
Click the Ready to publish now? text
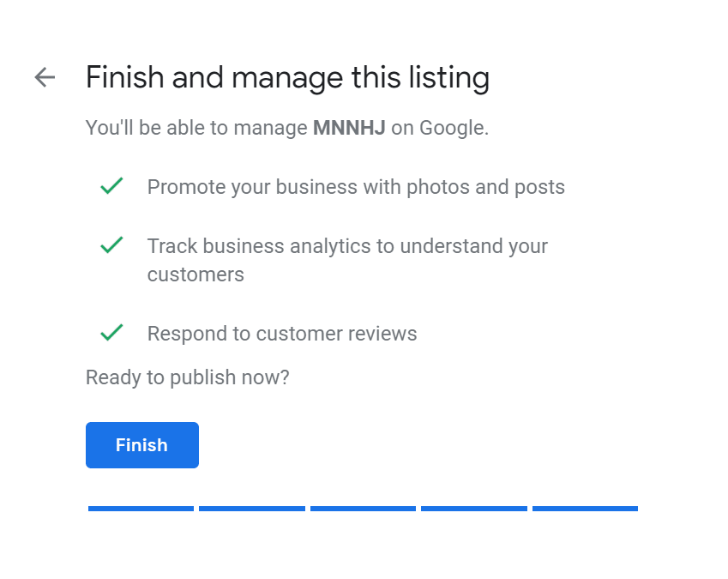pos(187,377)
